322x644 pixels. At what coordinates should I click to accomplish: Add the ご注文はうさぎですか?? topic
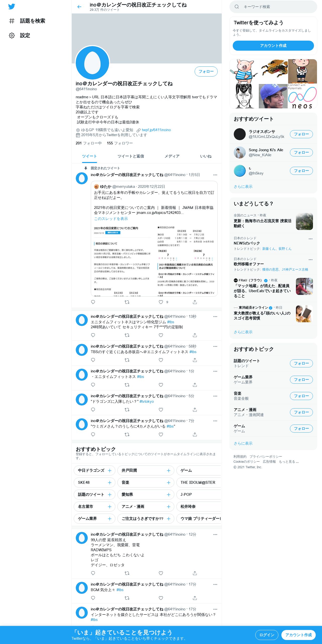tap(169, 519)
